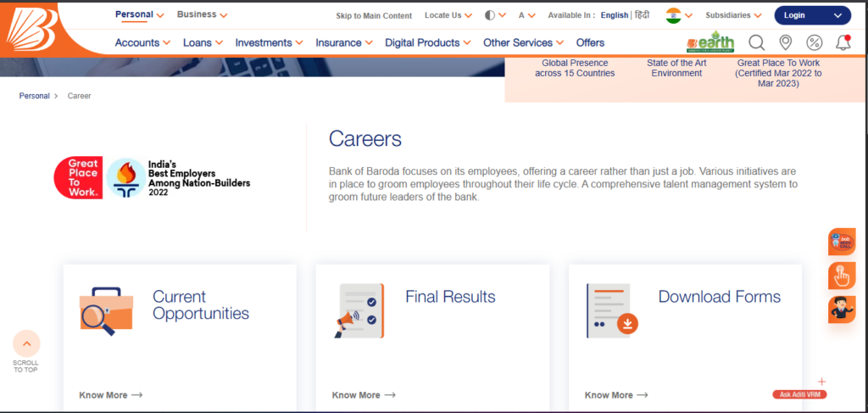This screenshot has height=413, width=868.
Task: Click the orange plus above Ask Aditi
Action: click(x=822, y=382)
